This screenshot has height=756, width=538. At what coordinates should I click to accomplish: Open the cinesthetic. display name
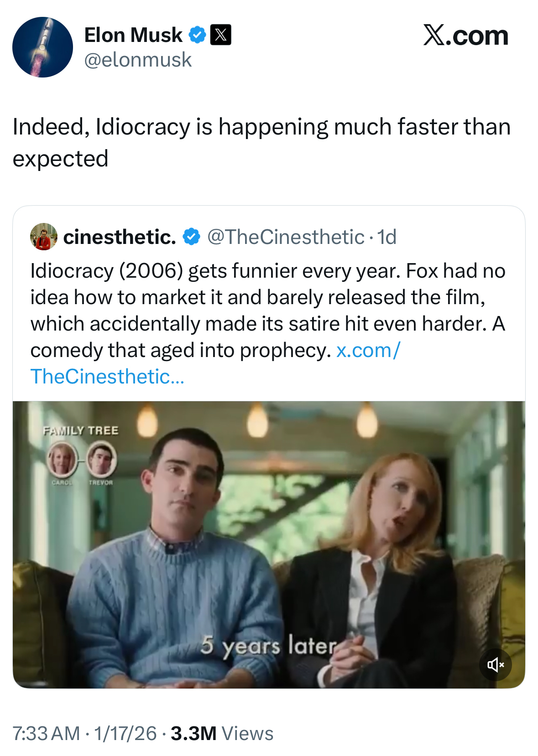[x=120, y=237]
